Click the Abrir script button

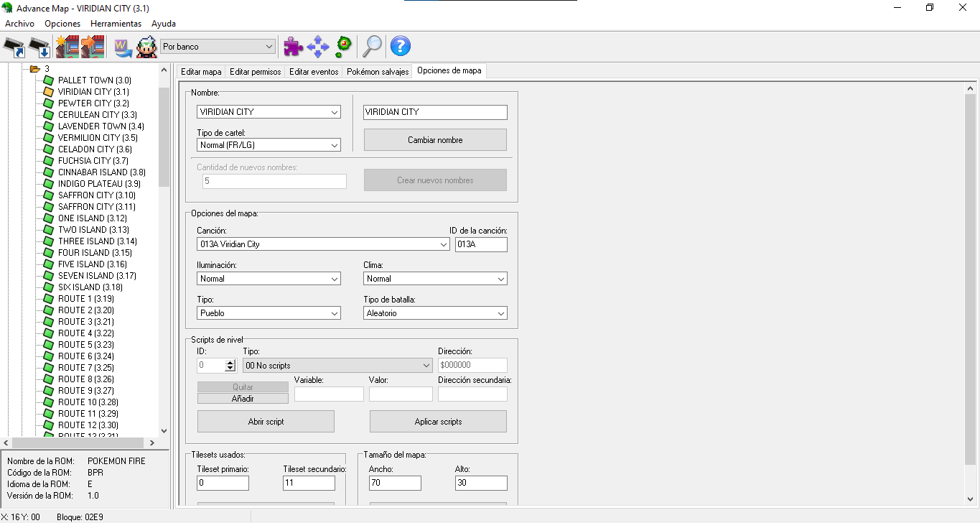tap(266, 422)
